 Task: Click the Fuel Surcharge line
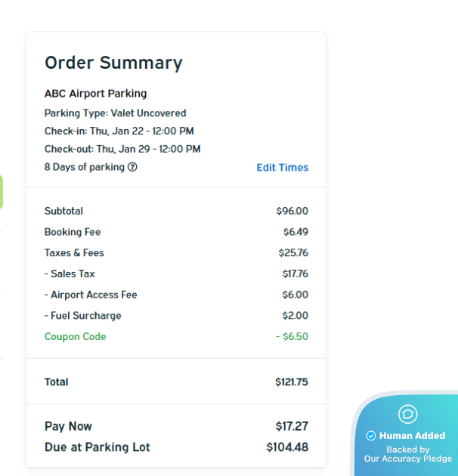click(x=83, y=316)
